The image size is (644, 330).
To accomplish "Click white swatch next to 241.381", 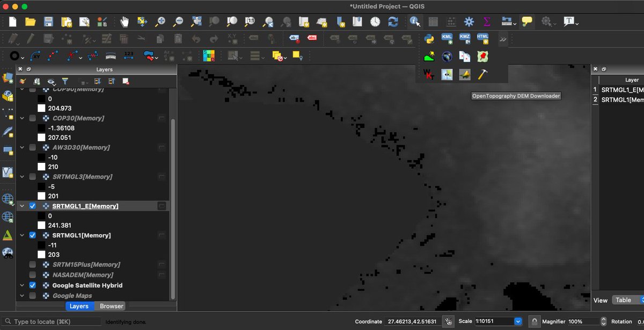I will (41, 225).
